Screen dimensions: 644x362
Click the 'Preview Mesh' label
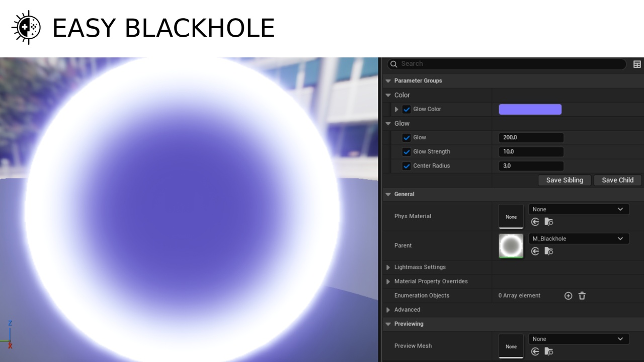coord(413,346)
